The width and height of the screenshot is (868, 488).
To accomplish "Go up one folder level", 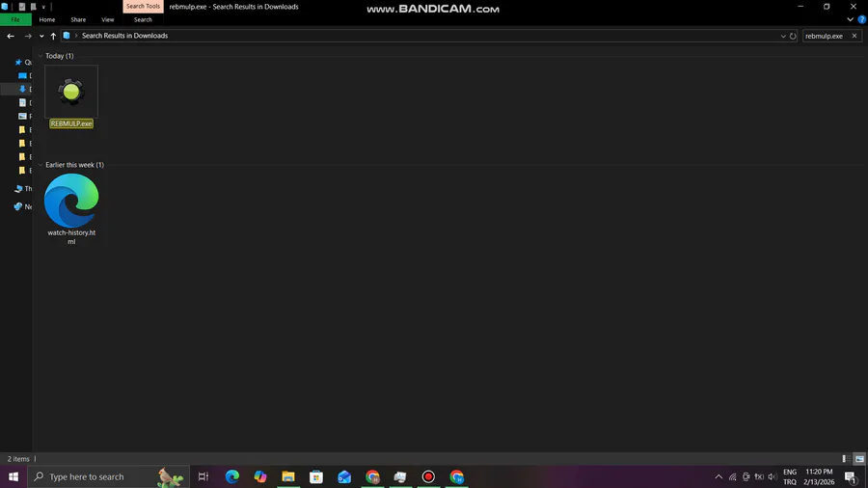I will (53, 36).
